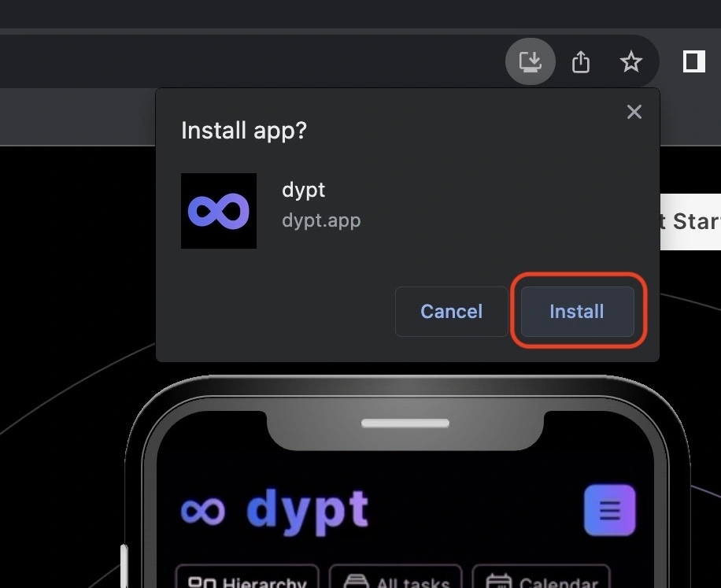Open the purple hamburger menu in phone mockup
The height and width of the screenshot is (588, 721).
point(609,510)
